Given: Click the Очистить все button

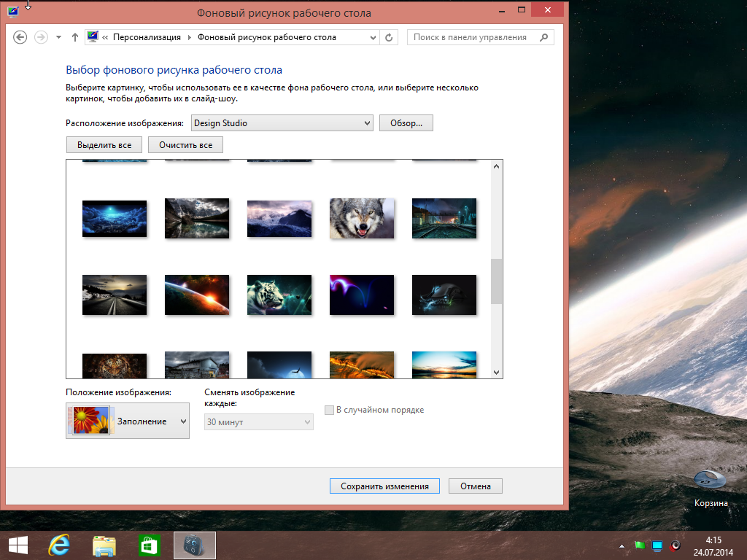Looking at the screenshot, I should click(x=186, y=145).
